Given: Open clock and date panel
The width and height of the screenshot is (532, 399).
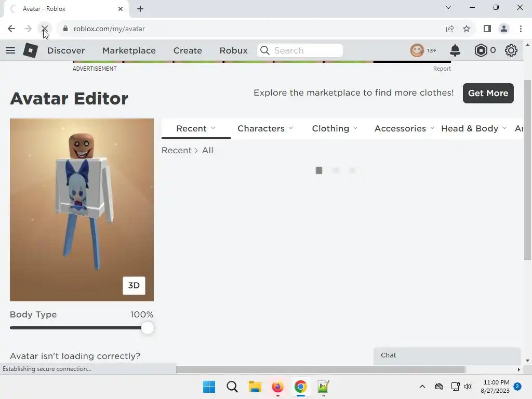Looking at the screenshot, I should tap(495, 387).
